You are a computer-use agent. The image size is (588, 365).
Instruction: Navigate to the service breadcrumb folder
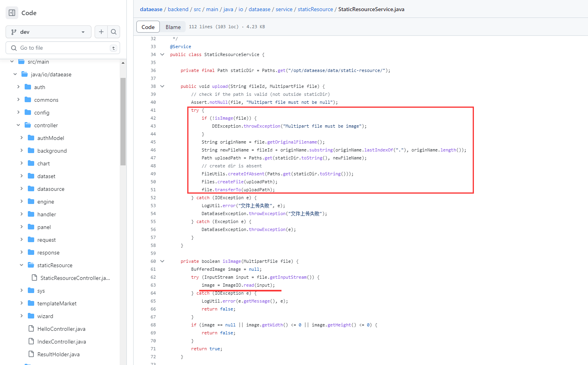[284, 9]
